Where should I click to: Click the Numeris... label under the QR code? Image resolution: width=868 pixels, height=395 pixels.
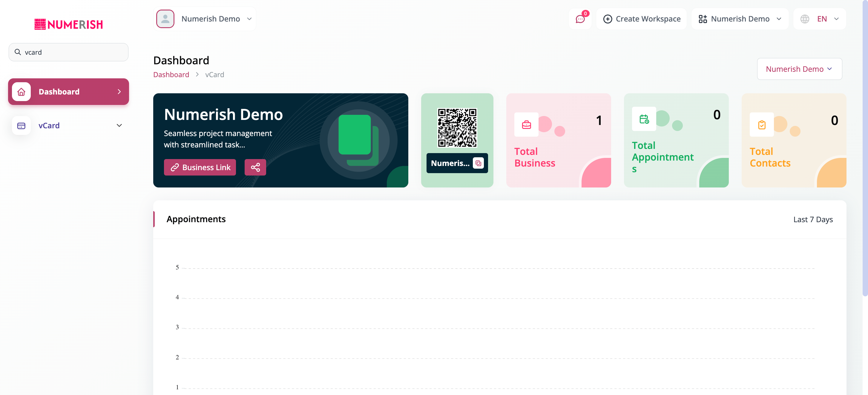pyautogui.click(x=450, y=163)
